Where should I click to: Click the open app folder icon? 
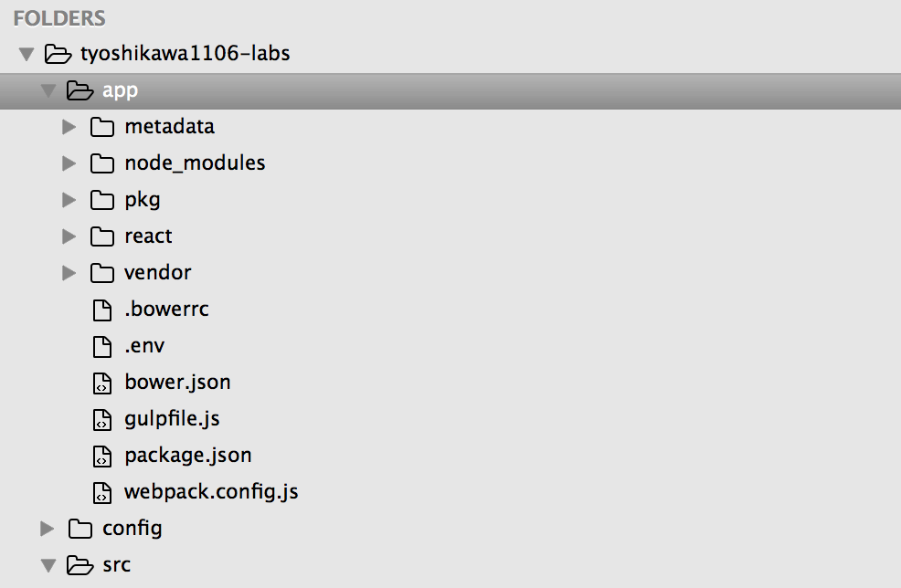(x=80, y=90)
